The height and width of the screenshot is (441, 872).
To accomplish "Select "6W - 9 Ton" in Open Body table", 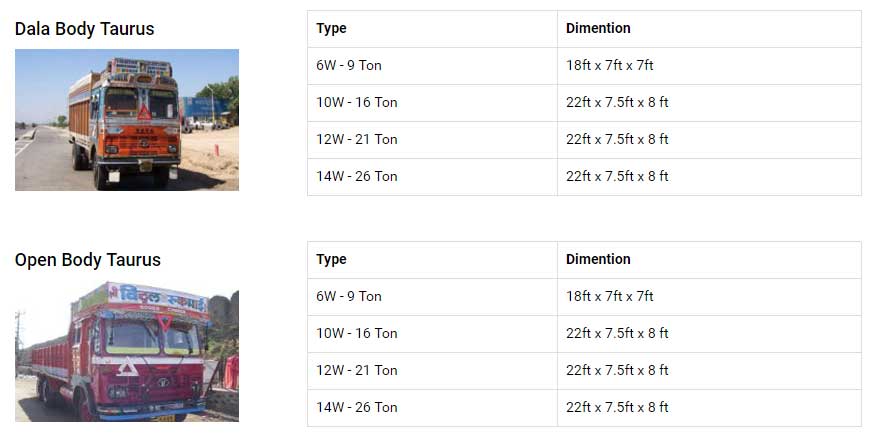I will (x=349, y=297).
